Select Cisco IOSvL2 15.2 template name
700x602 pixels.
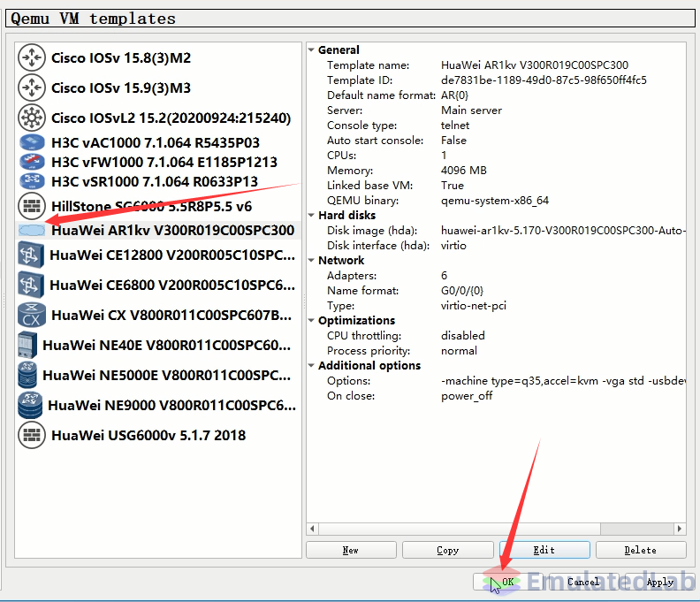tap(171, 118)
